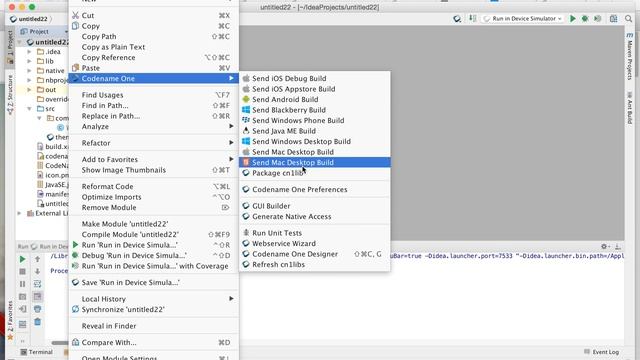640x360 pixels.
Task: Open the Structure side tab
Action: tap(10, 94)
